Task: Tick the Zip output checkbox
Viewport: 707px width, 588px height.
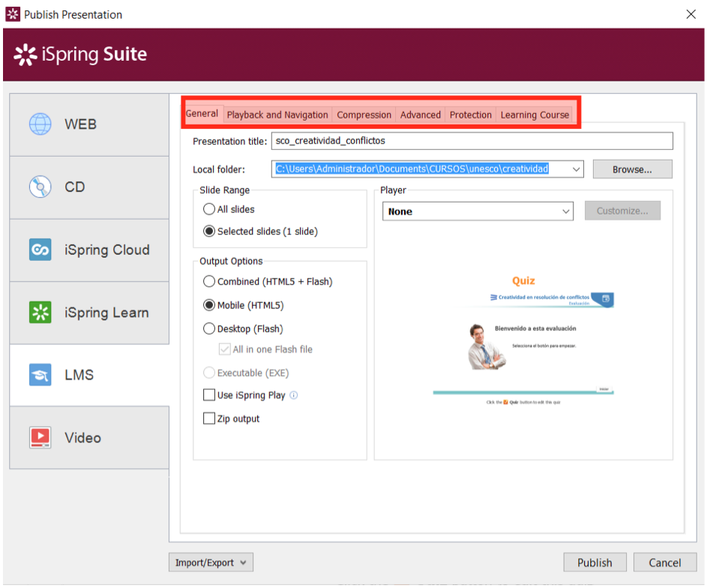Action: click(x=208, y=418)
